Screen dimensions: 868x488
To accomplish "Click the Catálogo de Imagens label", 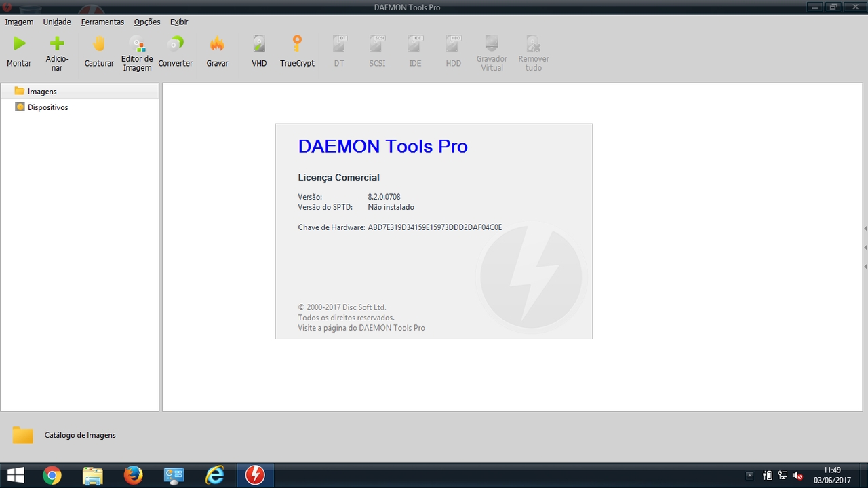I will [80, 435].
